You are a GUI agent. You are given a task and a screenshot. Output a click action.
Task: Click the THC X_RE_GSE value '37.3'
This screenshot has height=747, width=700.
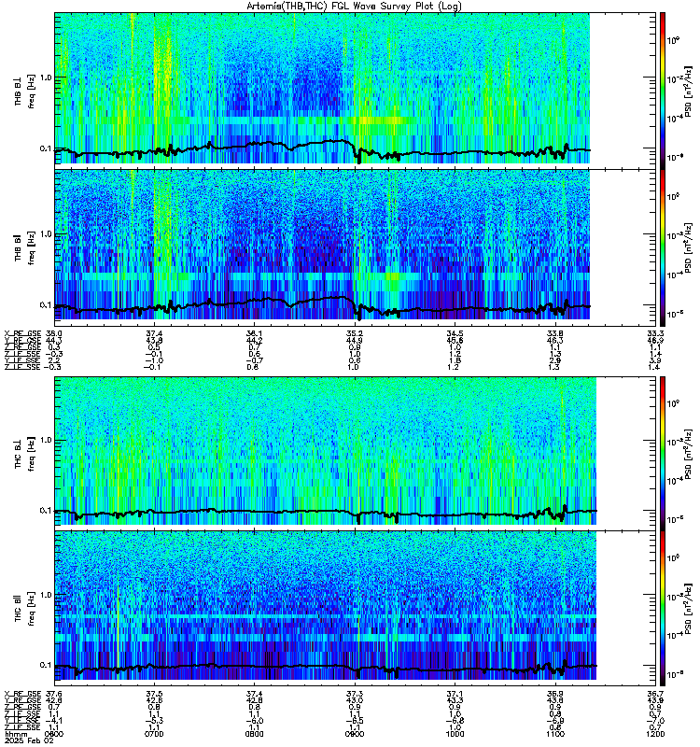tap(355, 694)
